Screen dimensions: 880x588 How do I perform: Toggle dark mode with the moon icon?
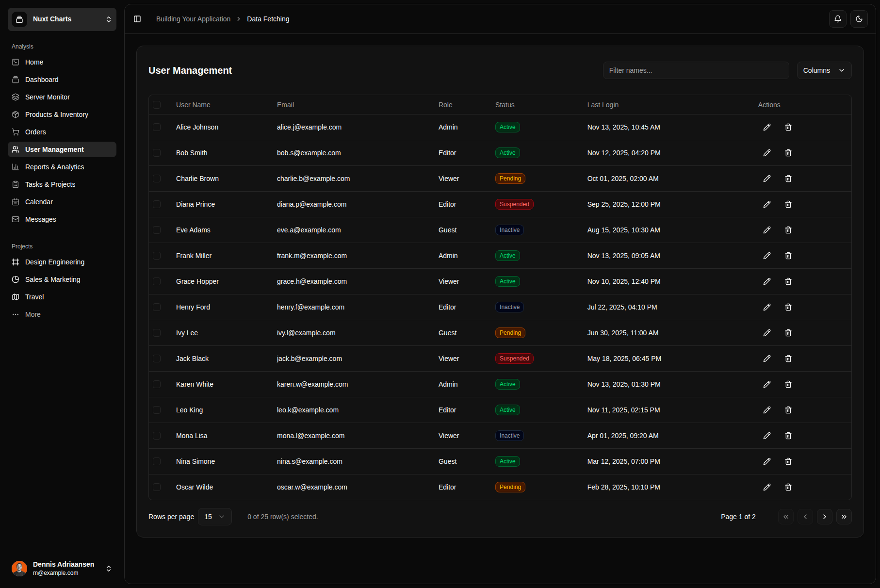tap(859, 19)
